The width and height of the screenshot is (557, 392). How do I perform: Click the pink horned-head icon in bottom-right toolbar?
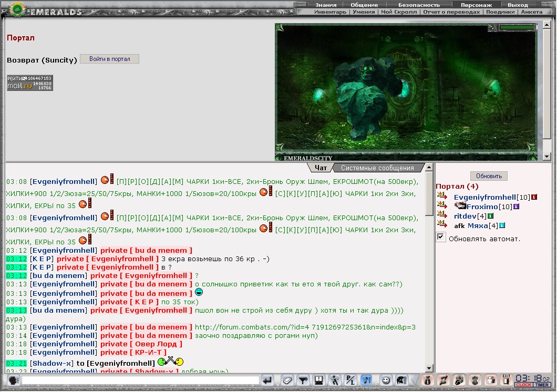[x=476, y=380]
